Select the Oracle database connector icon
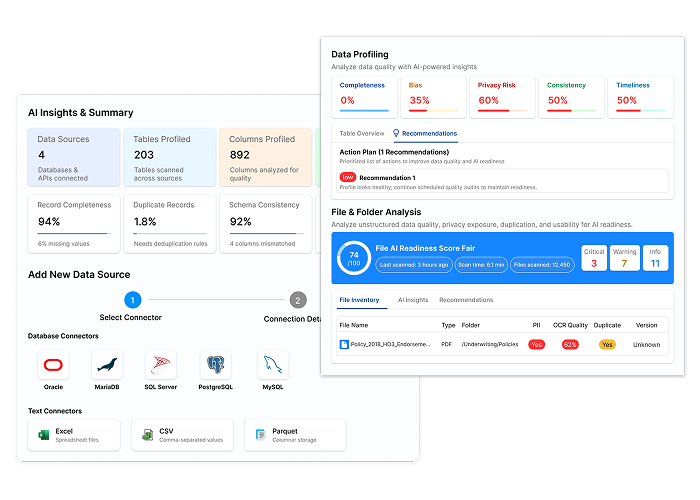 [54, 365]
